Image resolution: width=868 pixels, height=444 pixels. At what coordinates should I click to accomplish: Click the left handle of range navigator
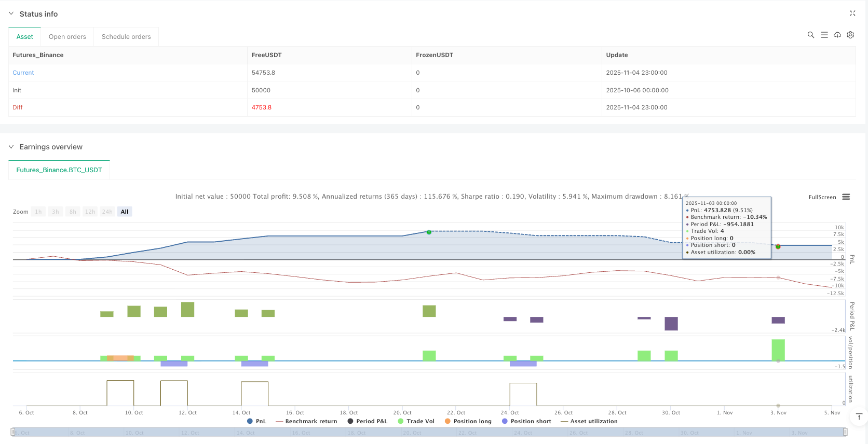click(x=13, y=432)
